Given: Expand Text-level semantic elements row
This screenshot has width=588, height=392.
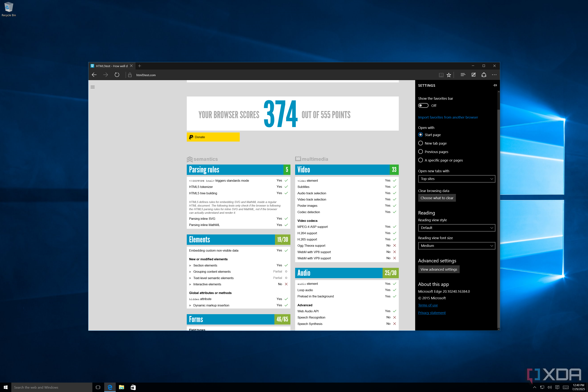Looking at the screenshot, I should (190, 278).
